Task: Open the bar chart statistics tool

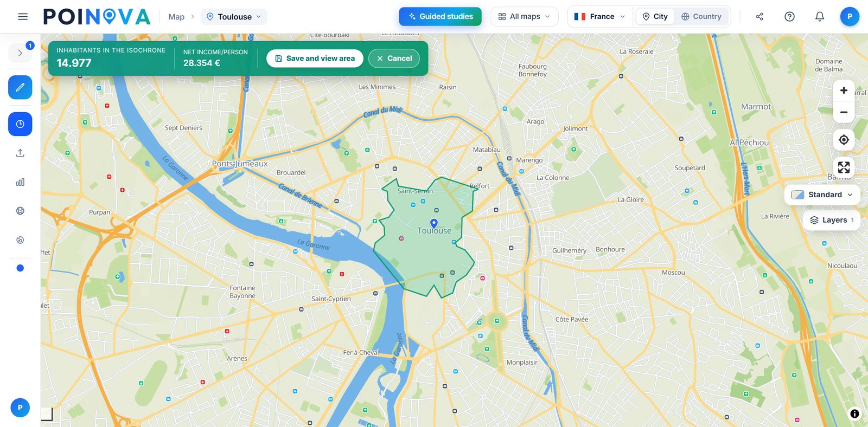Action: click(x=20, y=182)
